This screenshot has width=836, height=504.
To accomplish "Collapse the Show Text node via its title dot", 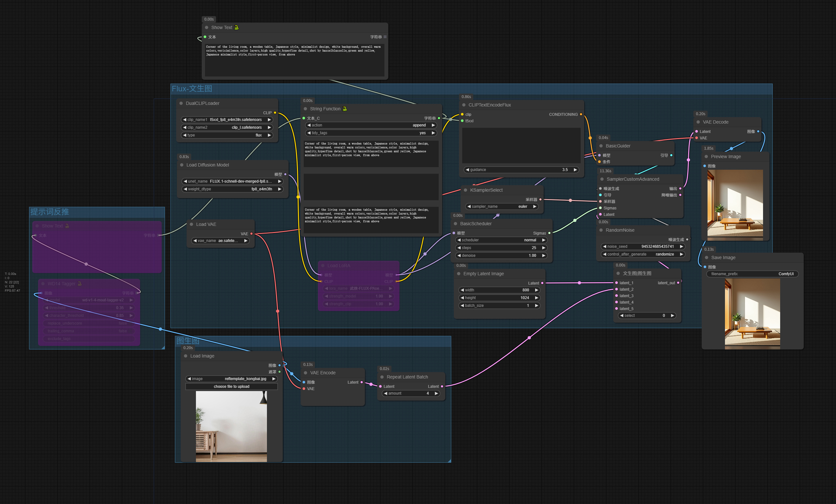I will tap(207, 27).
